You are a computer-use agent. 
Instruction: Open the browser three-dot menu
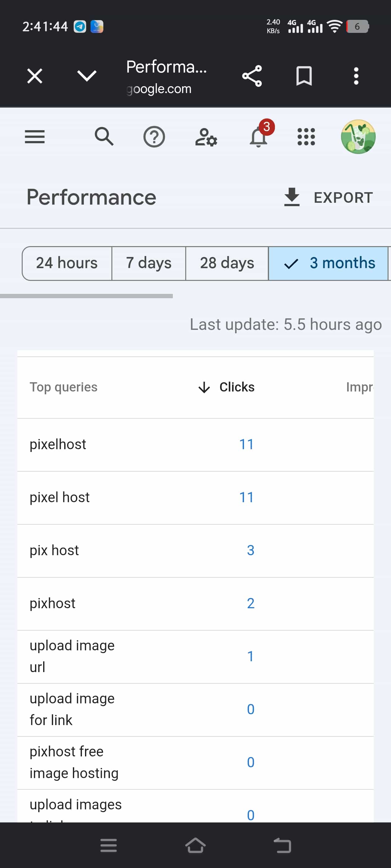click(x=356, y=76)
